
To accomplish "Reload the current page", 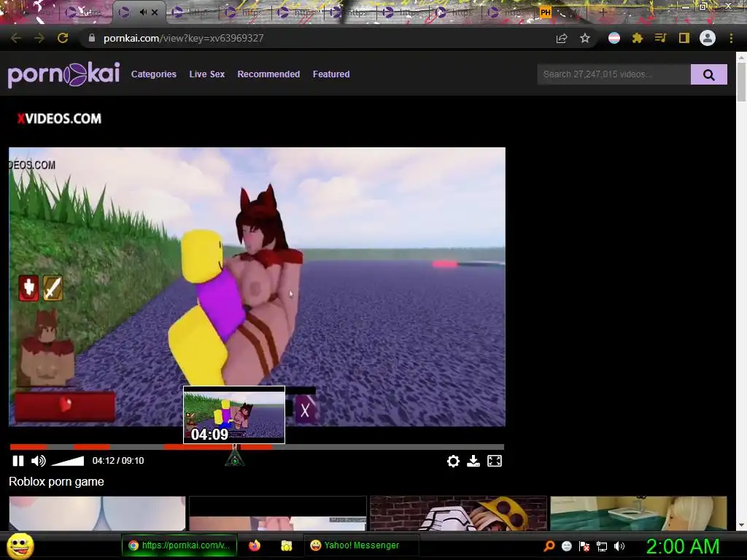I will [63, 38].
